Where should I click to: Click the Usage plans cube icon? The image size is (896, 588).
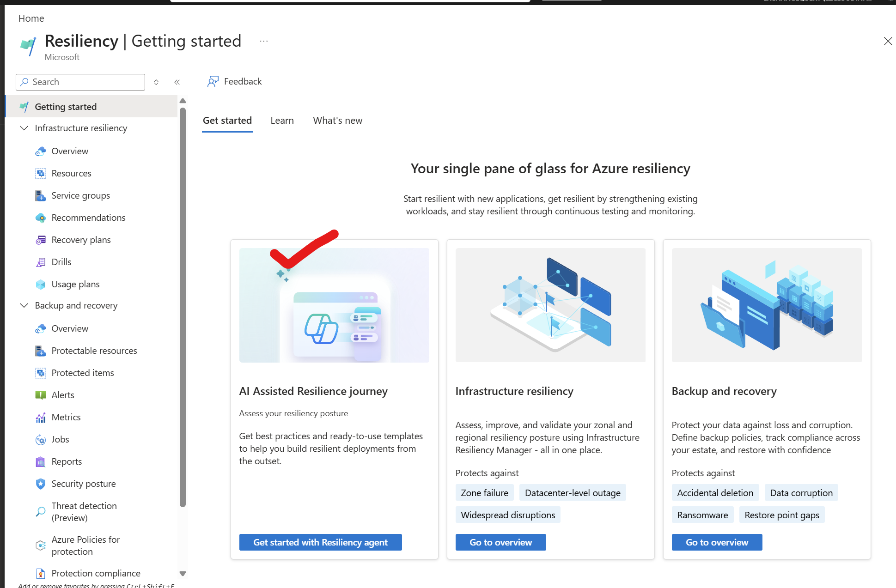(x=41, y=284)
